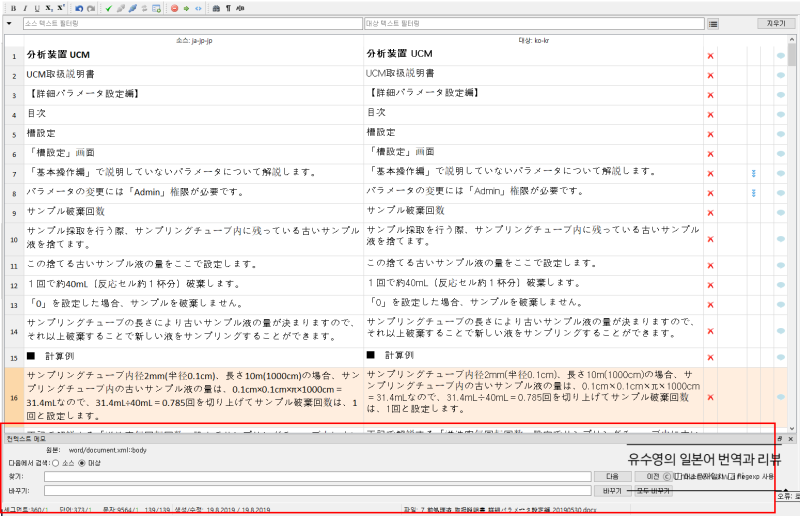Image resolution: width=800 pixels, height=516 pixels.
Task: Click the green right-arrow icon
Action: [x=186, y=8]
